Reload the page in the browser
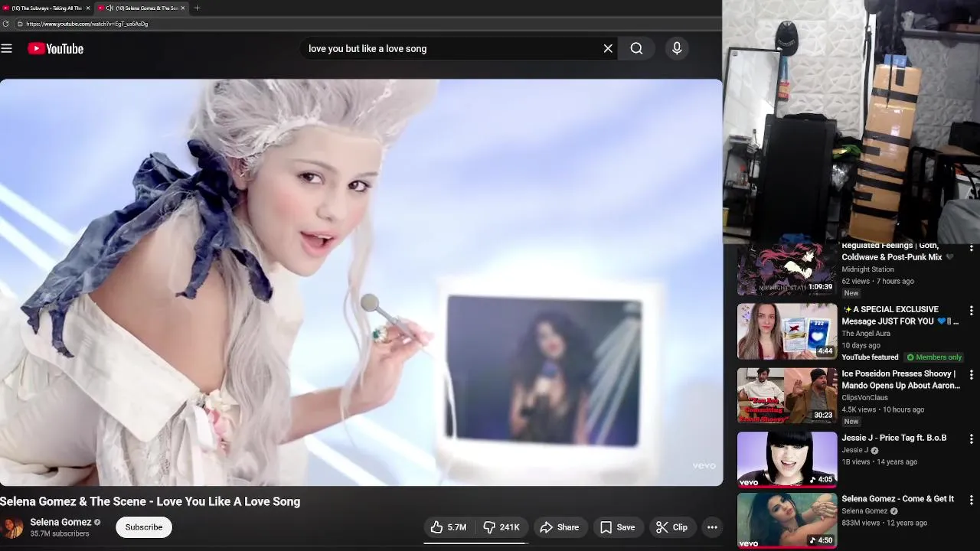Image resolution: width=980 pixels, height=551 pixels. pyautogui.click(x=6, y=24)
